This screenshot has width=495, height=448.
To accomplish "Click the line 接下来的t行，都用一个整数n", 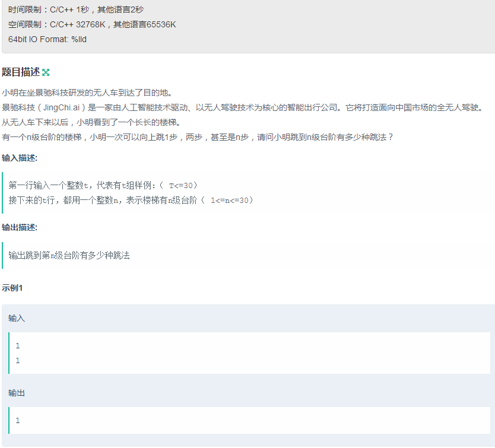I will [x=131, y=200].
